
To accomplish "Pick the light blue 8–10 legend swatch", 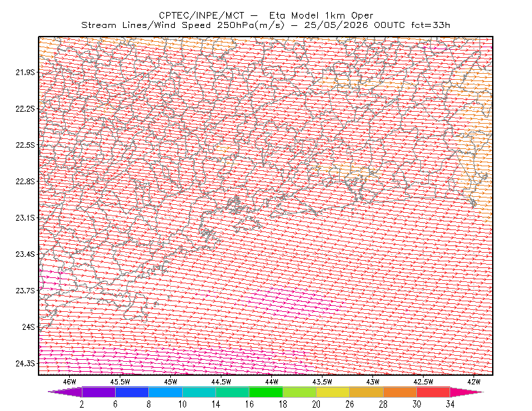I will tap(166, 392).
